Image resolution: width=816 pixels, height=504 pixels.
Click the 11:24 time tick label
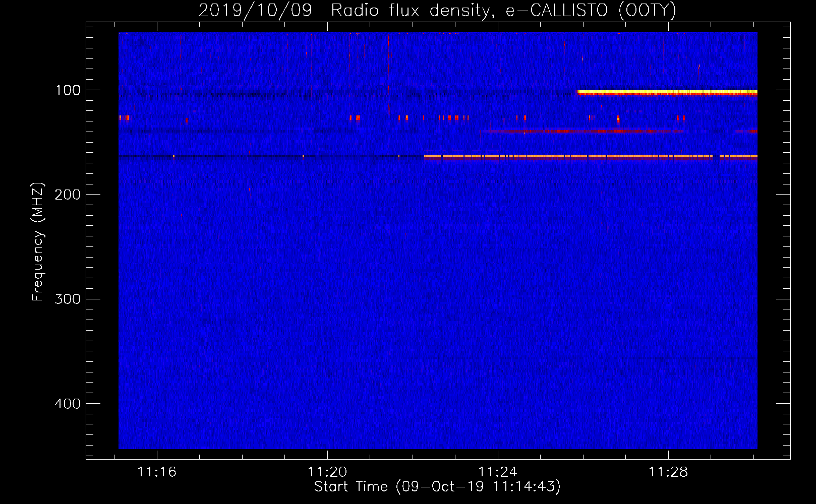click(498, 472)
